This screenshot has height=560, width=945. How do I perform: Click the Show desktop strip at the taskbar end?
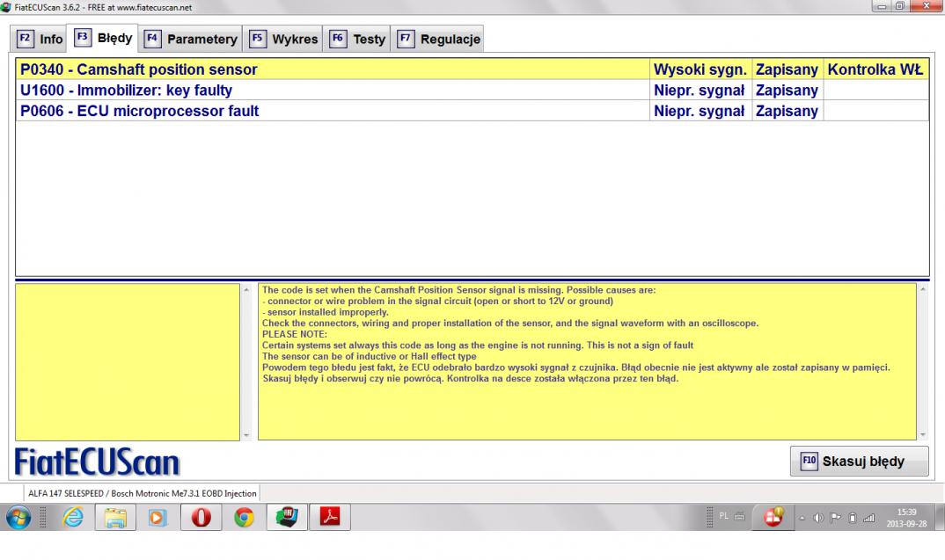941,517
